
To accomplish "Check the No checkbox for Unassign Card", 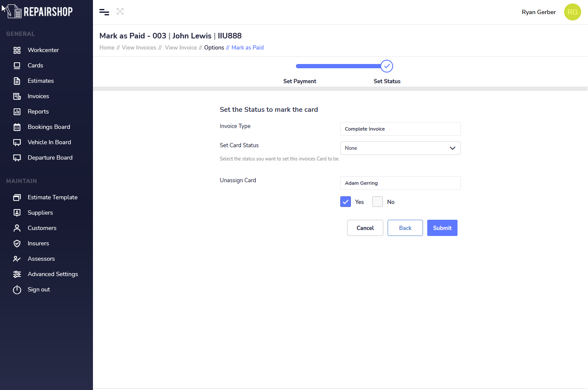I will tap(377, 202).
